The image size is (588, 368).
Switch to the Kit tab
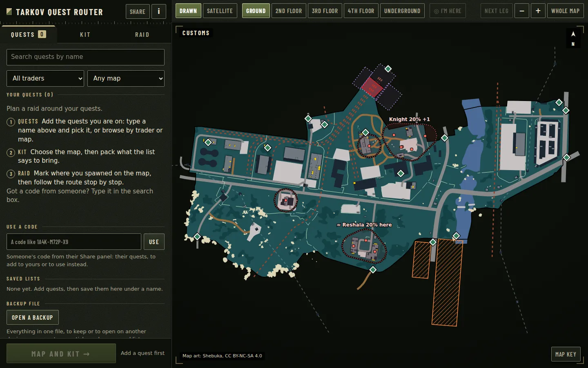click(x=85, y=35)
